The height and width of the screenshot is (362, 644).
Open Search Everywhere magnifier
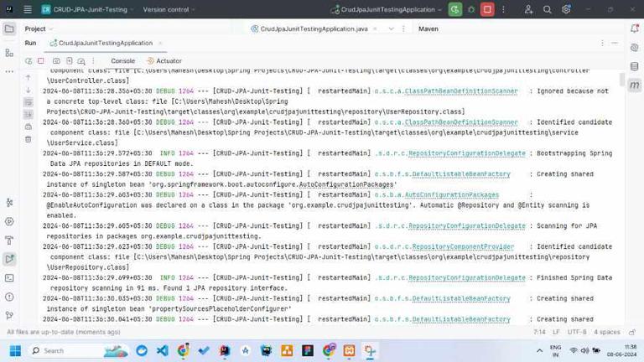coord(547,9)
